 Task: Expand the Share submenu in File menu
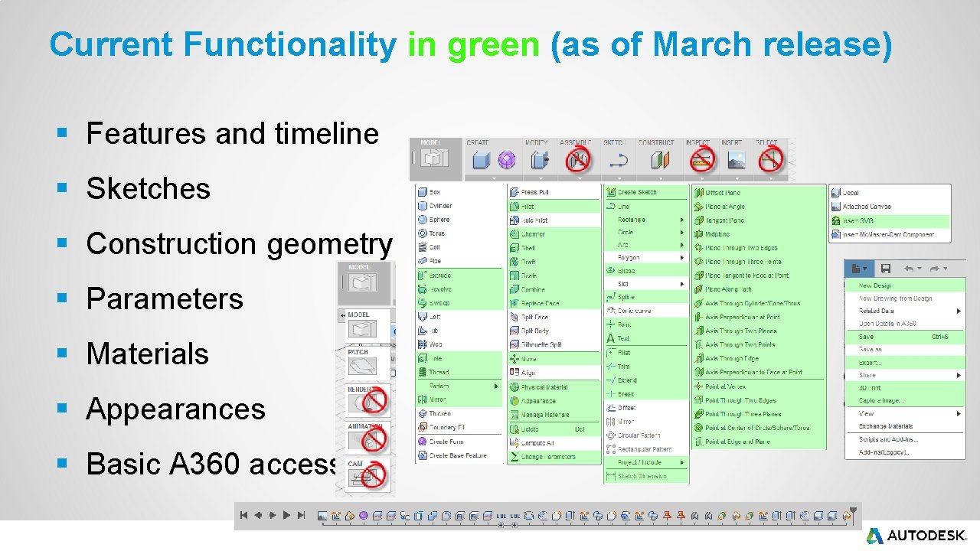point(959,375)
